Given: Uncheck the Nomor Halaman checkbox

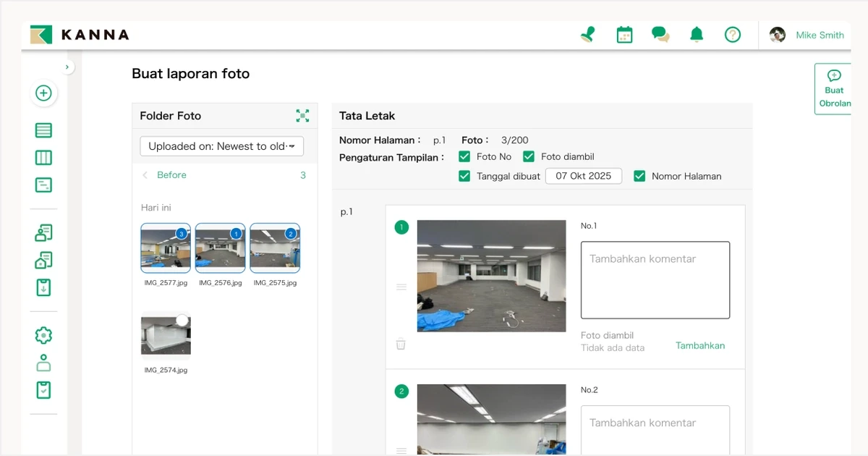Looking at the screenshot, I should (x=639, y=176).
